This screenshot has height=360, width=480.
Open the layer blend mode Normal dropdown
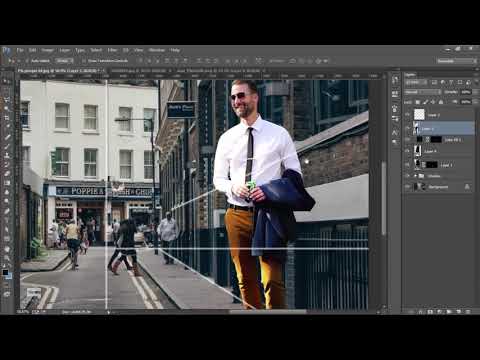click(x=423, y=92)
